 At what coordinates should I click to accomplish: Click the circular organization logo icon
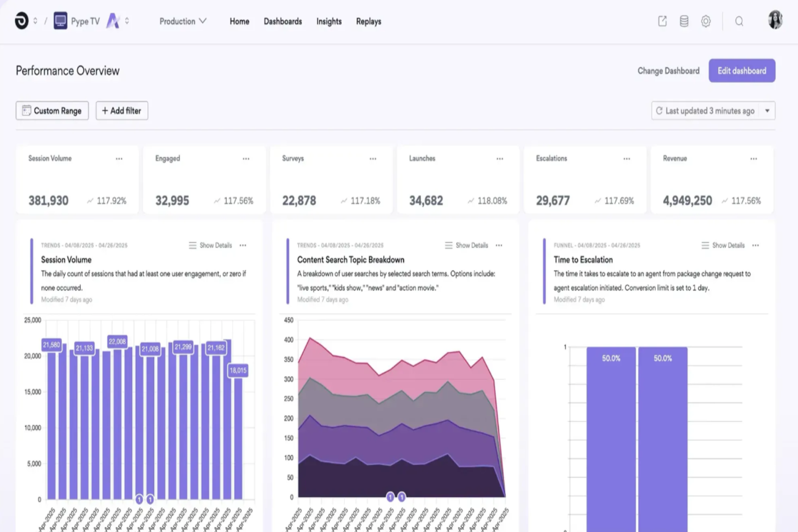pyautogui.click(x=21, y=21)
